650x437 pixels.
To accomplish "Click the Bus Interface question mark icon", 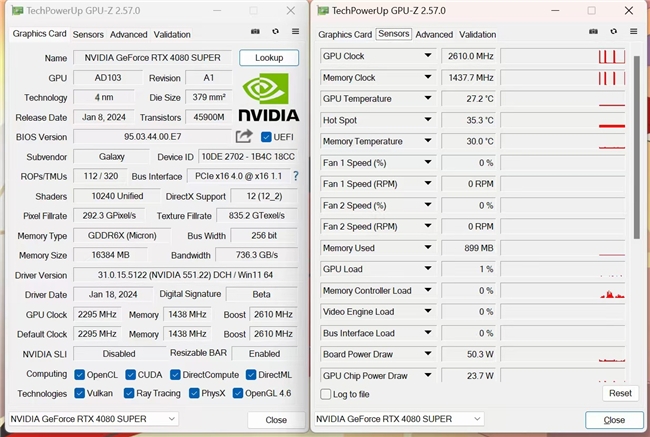I will coord(296,176).
